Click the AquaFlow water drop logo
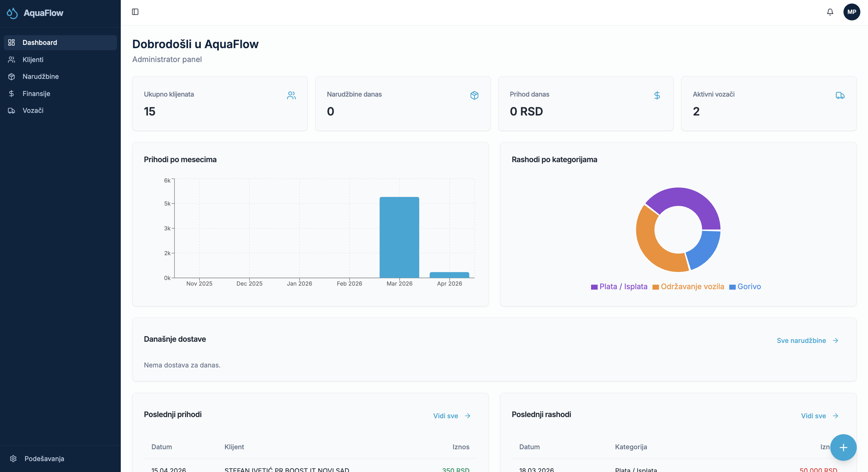868x472 pixels. click(x=12, y=13)
